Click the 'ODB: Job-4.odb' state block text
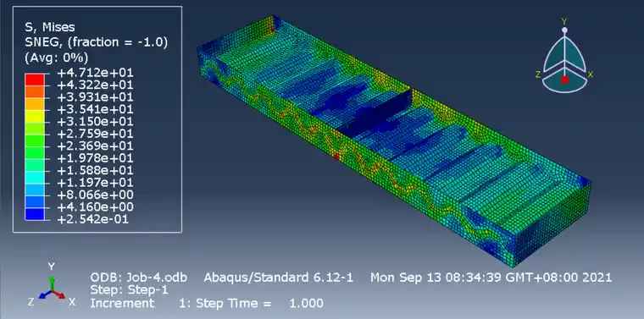The image size is (644, 319). click(x=139, y=278)
